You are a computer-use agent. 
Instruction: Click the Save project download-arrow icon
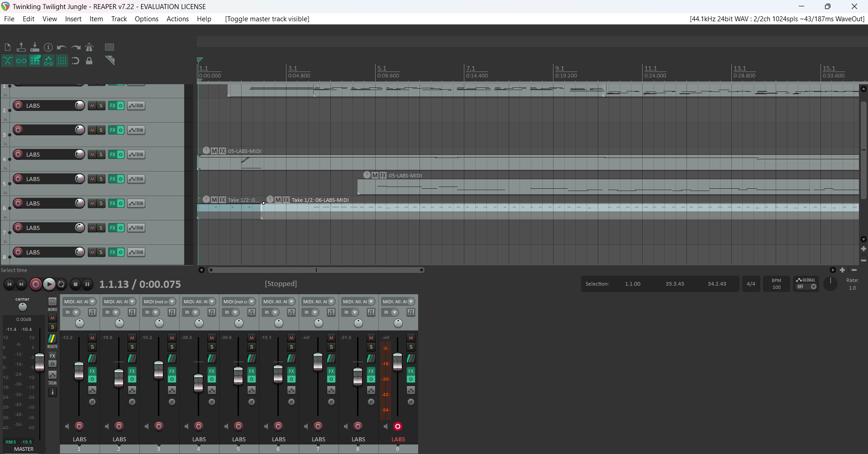tap(35, 47)
